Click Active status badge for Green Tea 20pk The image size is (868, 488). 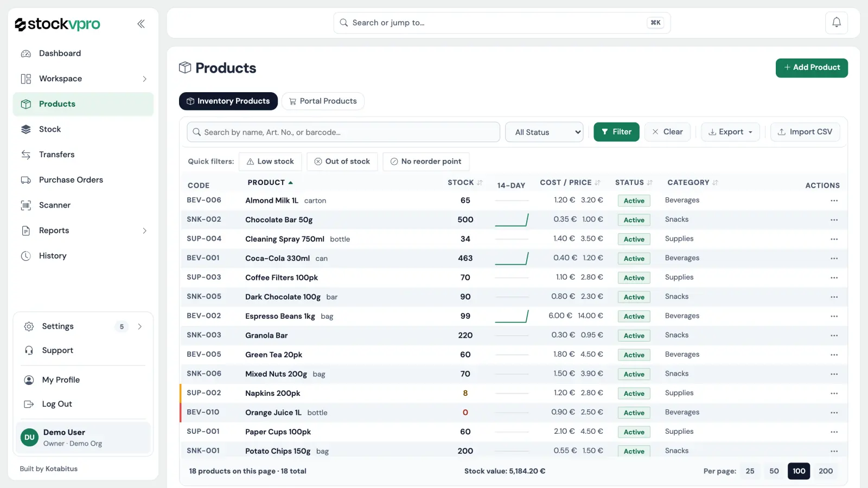pos(634,355)
